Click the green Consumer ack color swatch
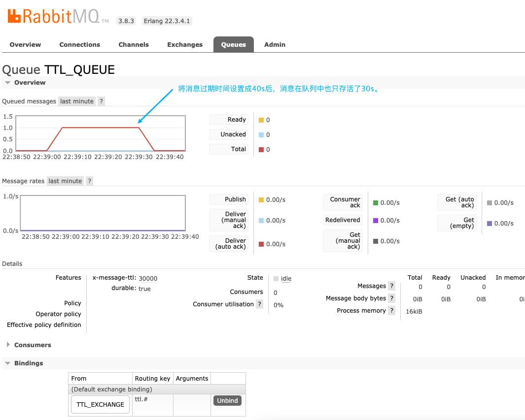The image size is (525, 420). pyautogui.click(x=376, y=203)
